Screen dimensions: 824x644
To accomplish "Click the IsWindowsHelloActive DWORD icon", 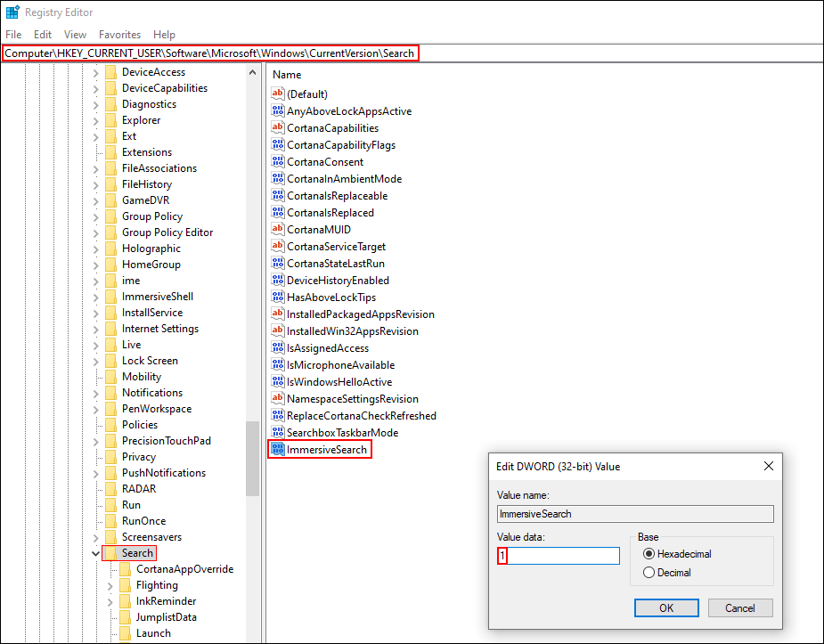I will [x=277, y=381].
